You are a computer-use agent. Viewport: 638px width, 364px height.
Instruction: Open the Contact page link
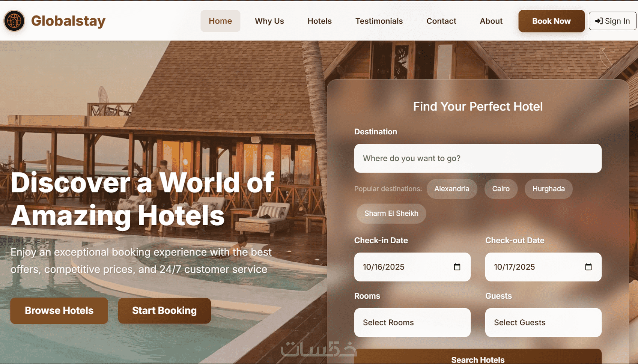(x=441, y=21)
